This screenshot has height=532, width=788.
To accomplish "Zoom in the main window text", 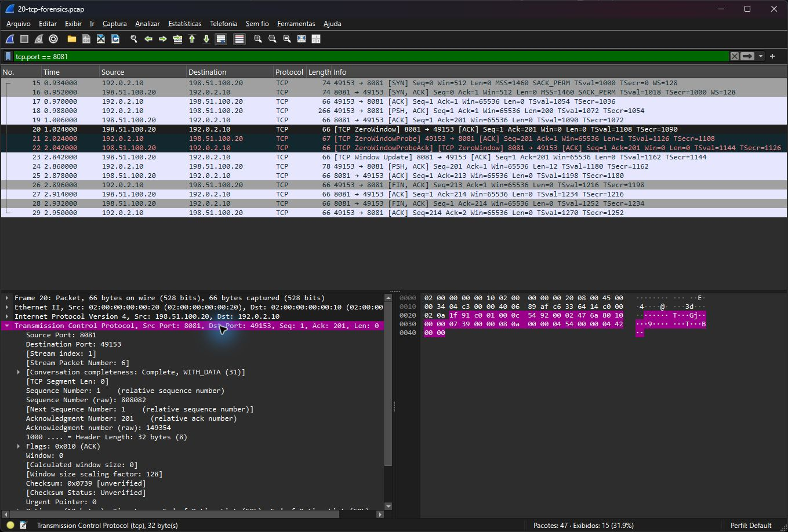I will (x=258, y=39).
